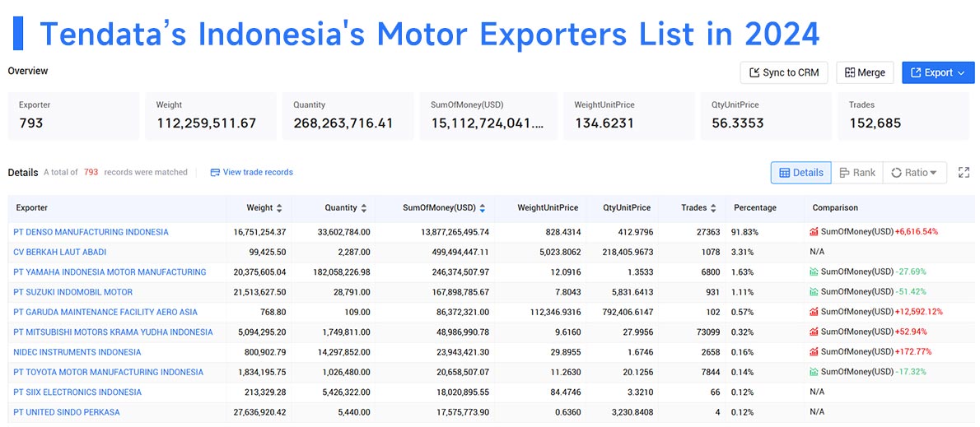Click the Export arrow icon
Screen dimensions: 980x427
coord(917,72)
